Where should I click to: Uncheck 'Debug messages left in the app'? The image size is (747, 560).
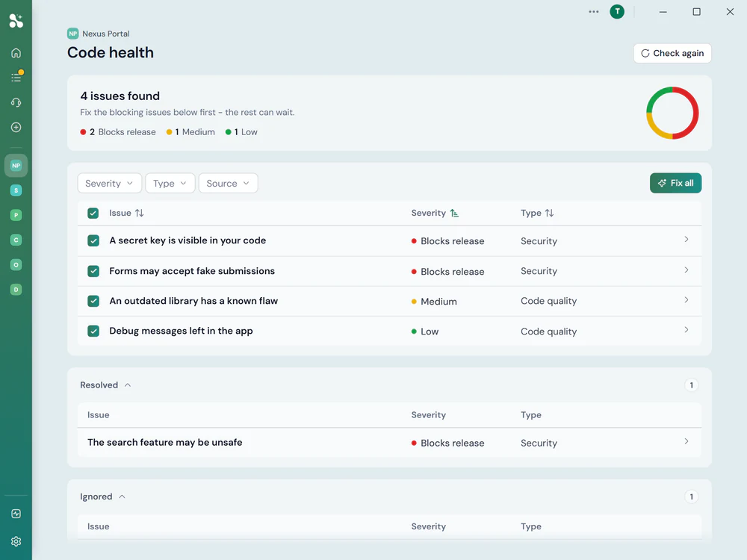click(93, 331)
